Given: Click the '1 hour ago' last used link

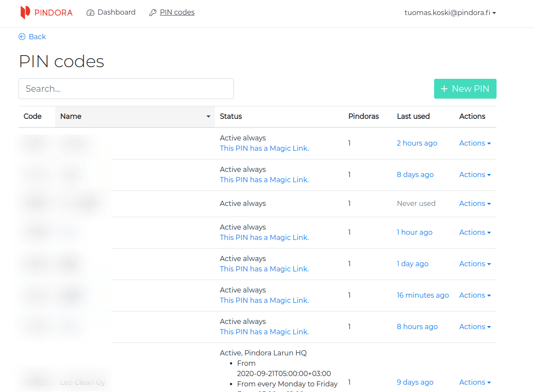Looking at the screenshot, I should click(x=414, y=232).
